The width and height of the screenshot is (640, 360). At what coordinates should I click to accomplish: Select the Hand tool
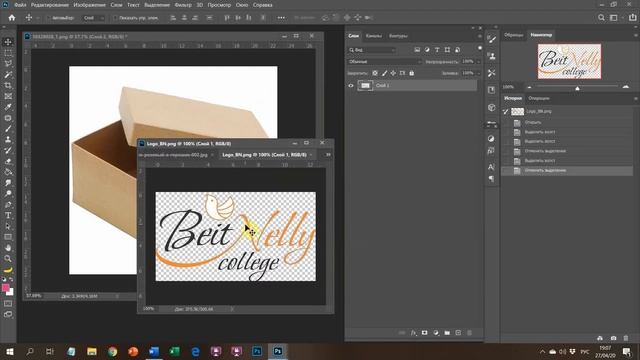click(x=8, y=248)
